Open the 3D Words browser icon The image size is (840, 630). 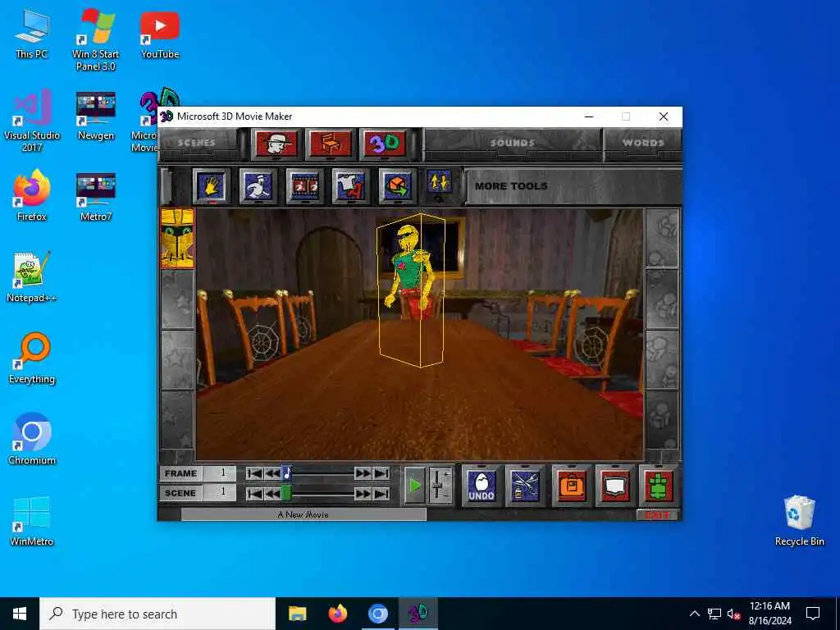point(385,144)
